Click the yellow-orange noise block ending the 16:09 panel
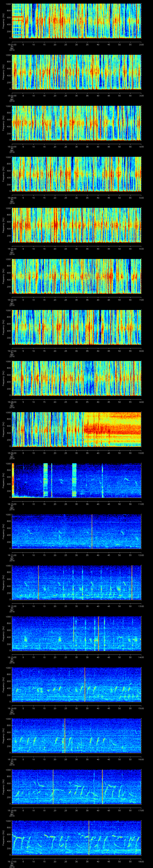Image resolution: width=153 pixels, height=868 pixels. pyautogui.click(x=112, y=429)
